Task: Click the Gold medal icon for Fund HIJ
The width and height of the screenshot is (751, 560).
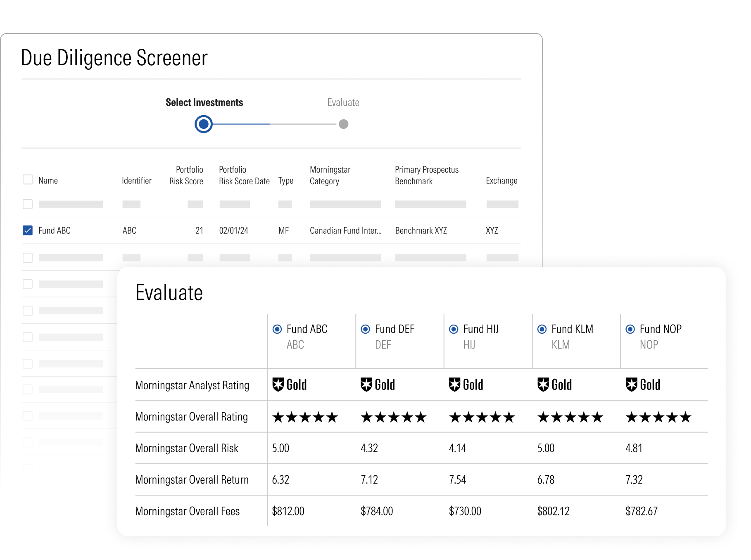Action: tap(455, 384)
